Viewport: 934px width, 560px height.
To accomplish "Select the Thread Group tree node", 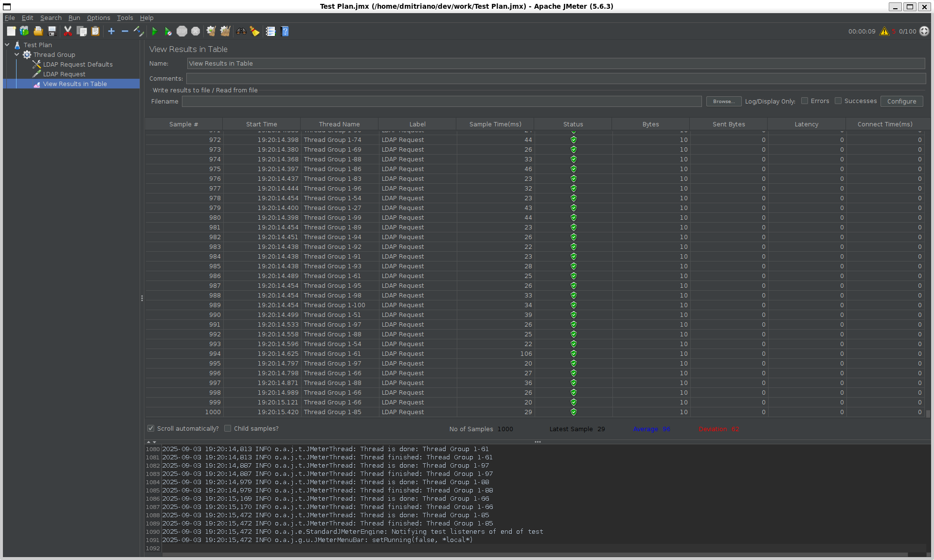I will click(x=54, y=54).
